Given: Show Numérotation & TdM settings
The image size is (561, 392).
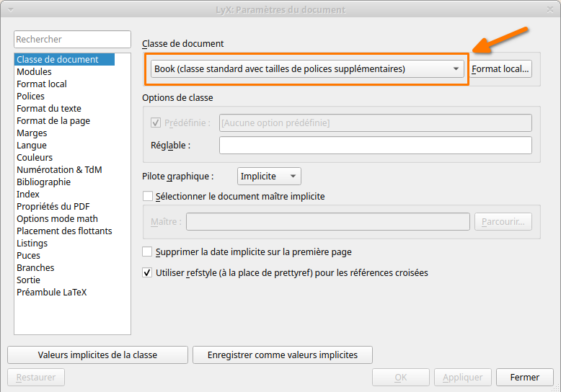Looking at the screenshot, I should pos(59,170).
